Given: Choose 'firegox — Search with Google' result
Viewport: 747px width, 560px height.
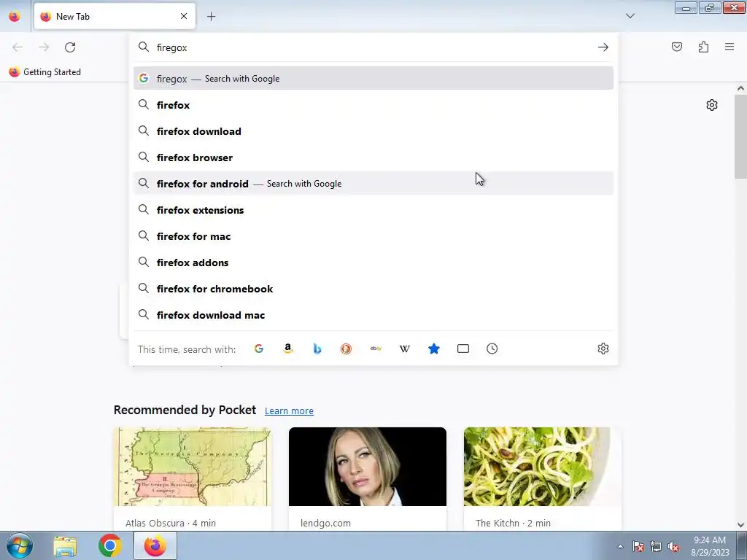Looking at the screenshot, I should pos(373,78).
